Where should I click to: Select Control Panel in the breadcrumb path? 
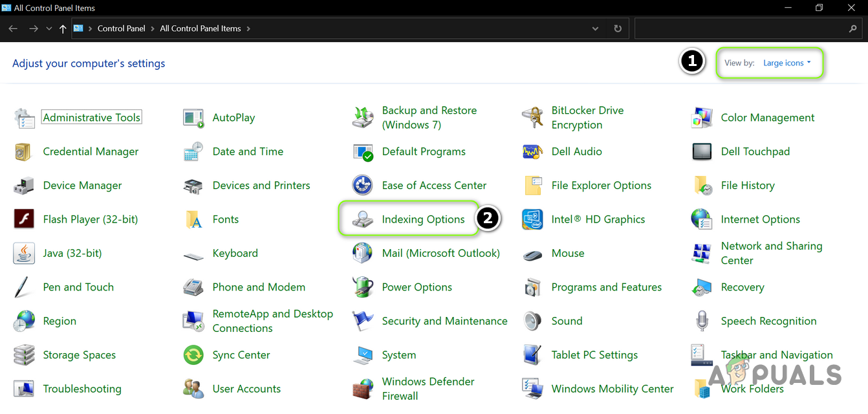[121, 29]
